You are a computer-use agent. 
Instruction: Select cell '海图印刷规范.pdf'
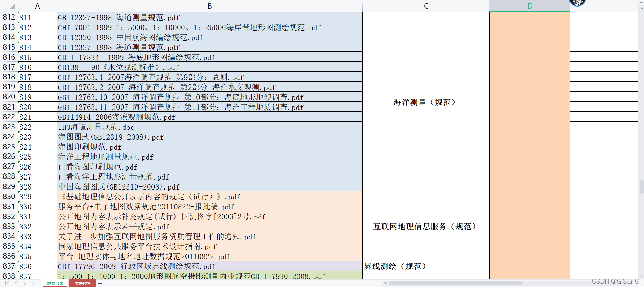[x=210, y=147]
